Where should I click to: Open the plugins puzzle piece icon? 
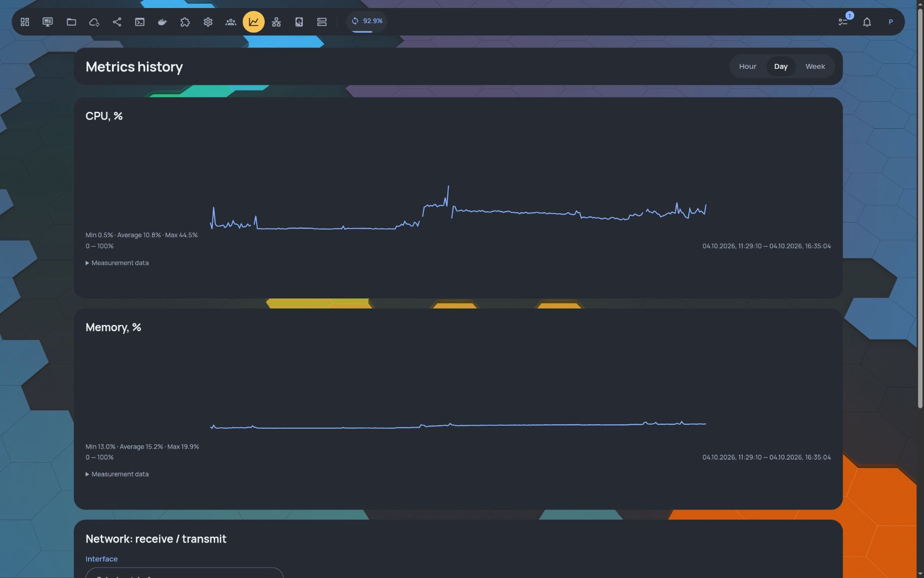185,22
